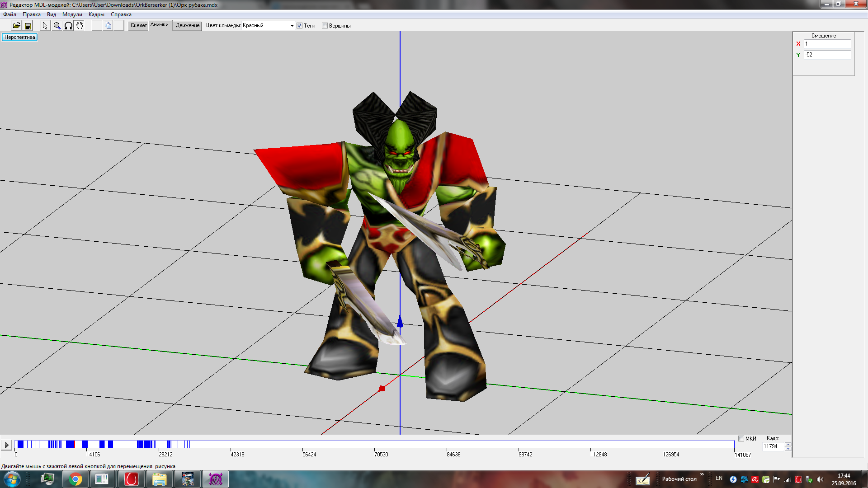Open the Кадры menu
This screenshot has width=868, height=488.
96,14
